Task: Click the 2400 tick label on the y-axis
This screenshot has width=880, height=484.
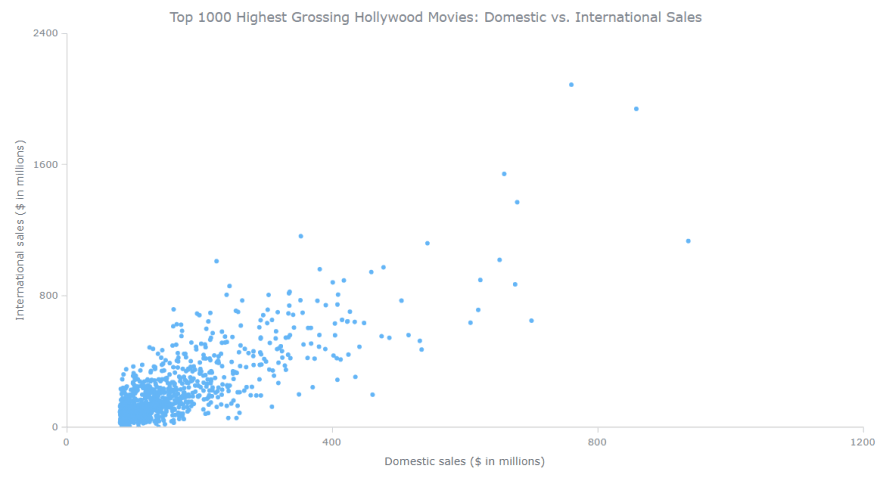Action: [x=46, y=33]
